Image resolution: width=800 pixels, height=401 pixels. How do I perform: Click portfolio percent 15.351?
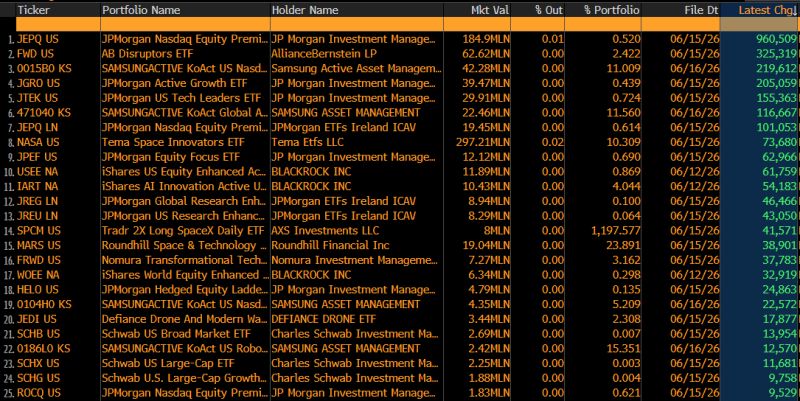coord(623,349)
